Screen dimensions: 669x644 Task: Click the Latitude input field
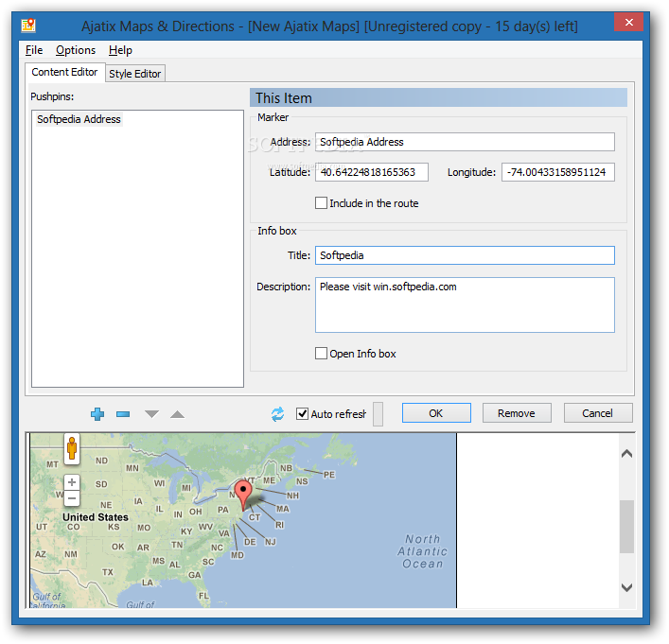point(372,172)
